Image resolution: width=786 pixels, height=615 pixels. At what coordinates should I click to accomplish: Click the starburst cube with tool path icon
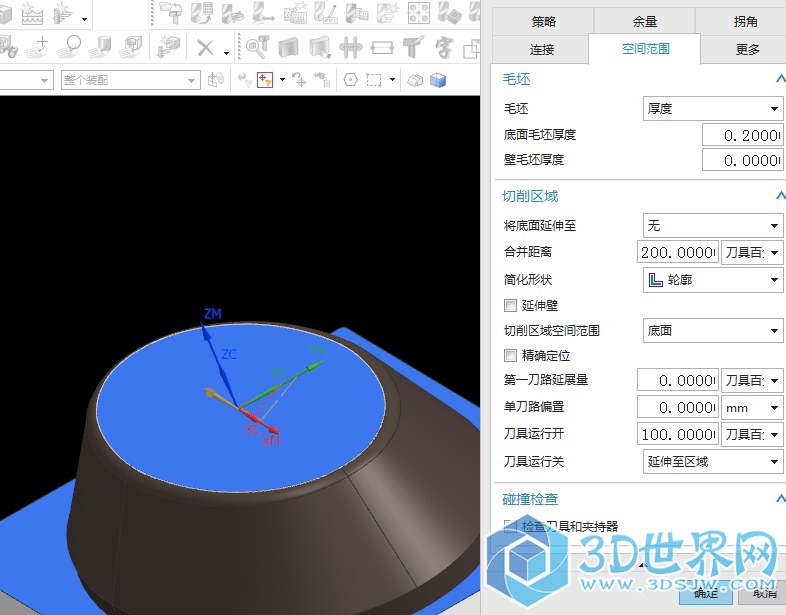point(168,47)
